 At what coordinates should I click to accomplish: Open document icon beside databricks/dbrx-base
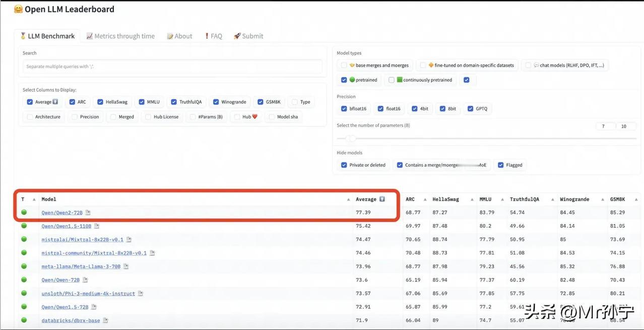[105, 320]
